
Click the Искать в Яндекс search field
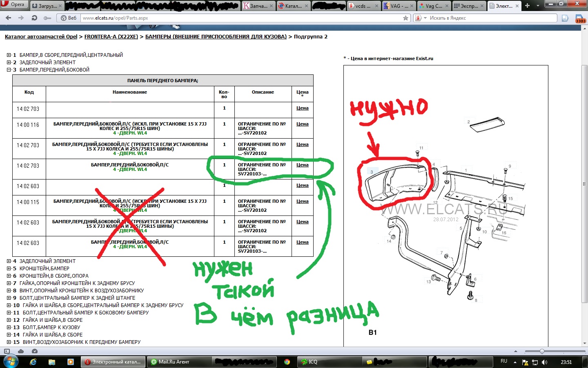(492, 18)
